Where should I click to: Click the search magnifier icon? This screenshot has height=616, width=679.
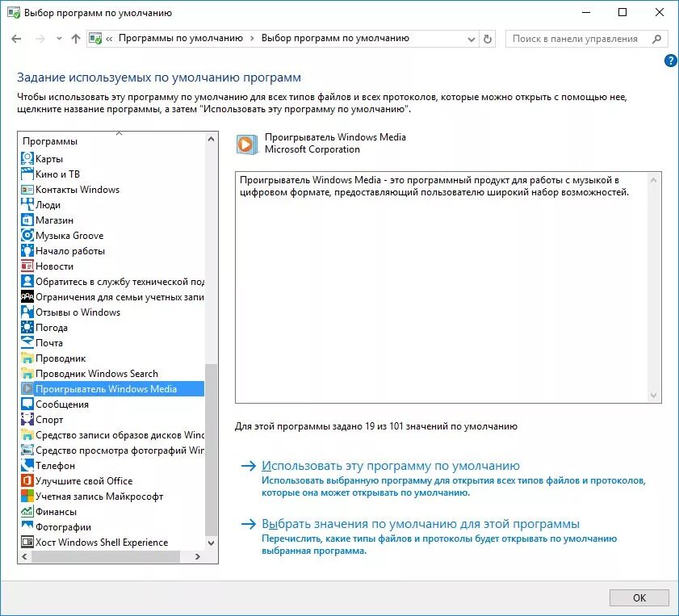pos(656,39)
